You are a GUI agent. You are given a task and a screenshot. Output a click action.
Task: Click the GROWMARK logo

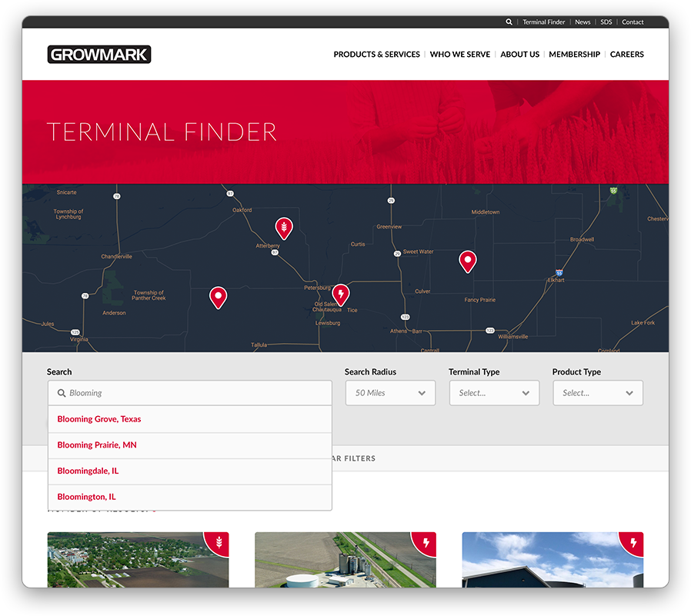click(99, 54)
